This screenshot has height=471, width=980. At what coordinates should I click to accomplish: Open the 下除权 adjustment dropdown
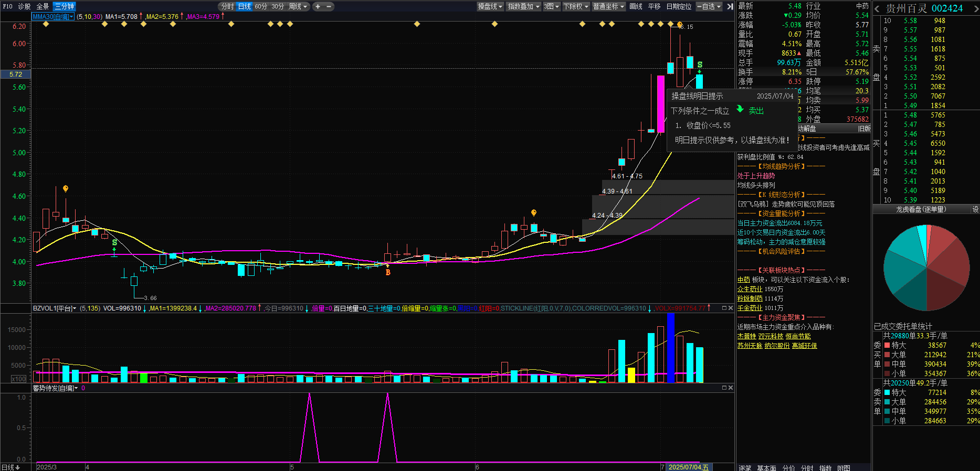click(575, 6)
